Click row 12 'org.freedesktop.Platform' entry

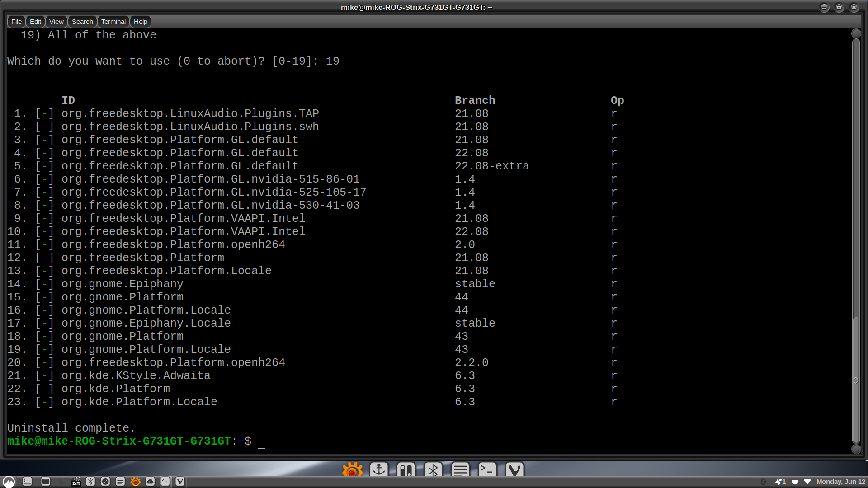pyautogui.click(x=143, y=258)
